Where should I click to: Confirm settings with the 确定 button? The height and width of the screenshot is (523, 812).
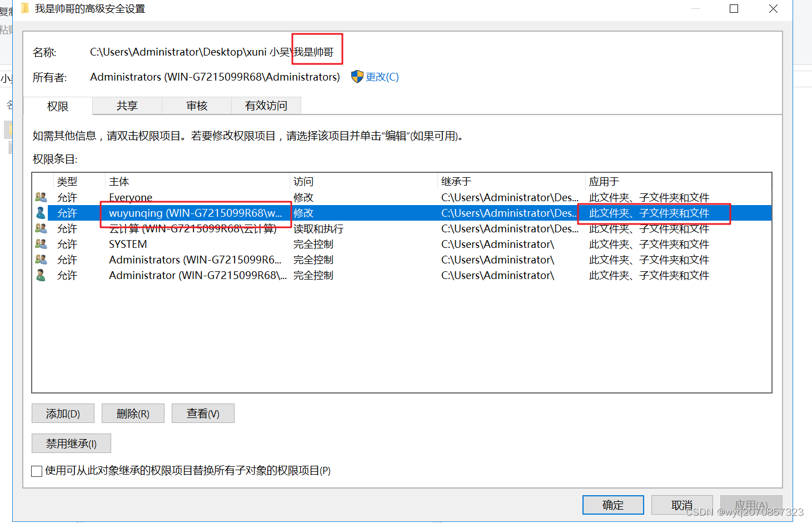[613, 505]
